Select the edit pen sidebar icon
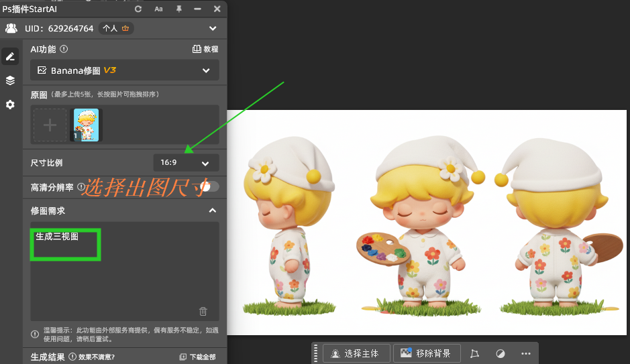630x364 pixels. tap(10, 56)
